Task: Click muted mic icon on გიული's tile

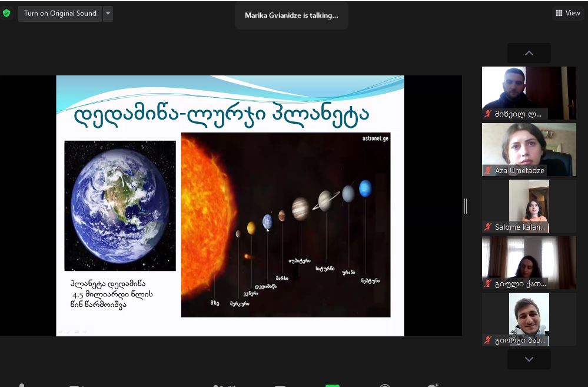Action: pyautogui.click(x=488, y=283)
